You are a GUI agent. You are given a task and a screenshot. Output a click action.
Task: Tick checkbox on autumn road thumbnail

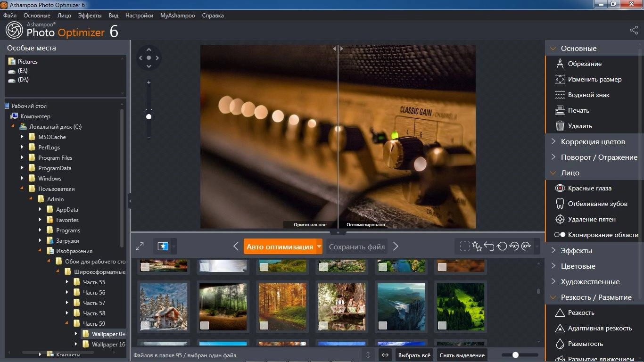[x=264, y=325]
